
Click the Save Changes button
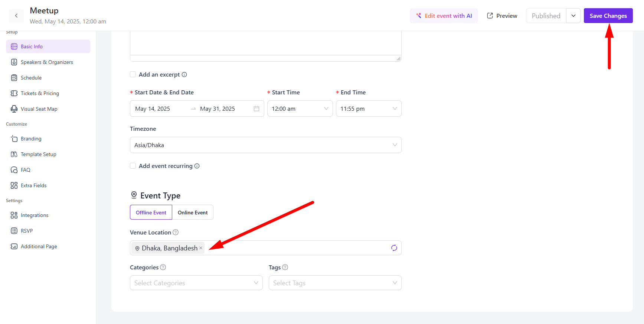pyautogui.click(x=608, y=16)
